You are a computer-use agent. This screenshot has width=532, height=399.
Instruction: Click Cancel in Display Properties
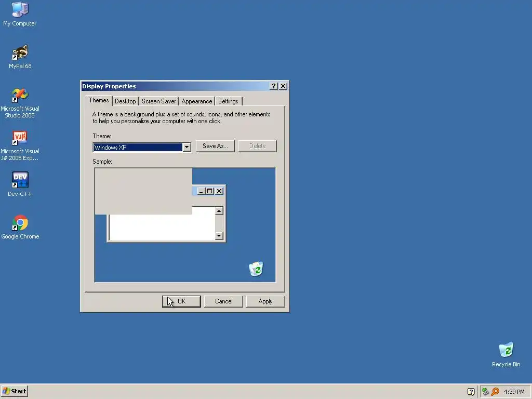point(223,301)
